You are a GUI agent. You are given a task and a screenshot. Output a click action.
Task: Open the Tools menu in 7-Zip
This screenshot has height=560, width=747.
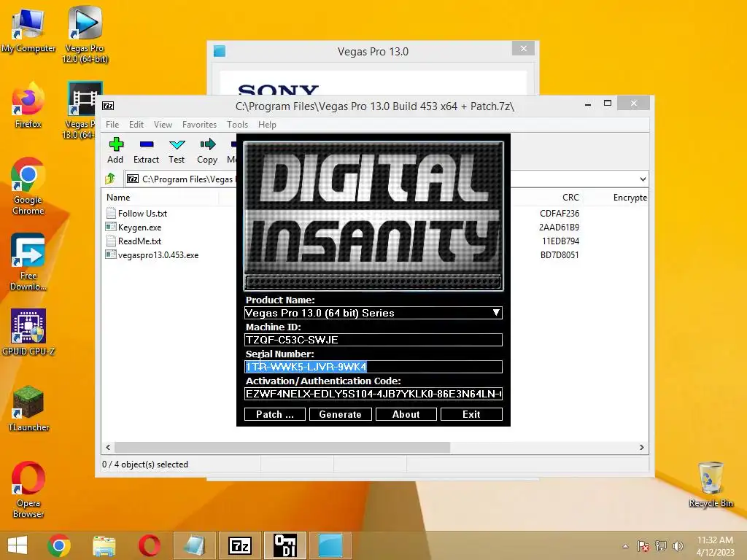click(x=237, y=124)
